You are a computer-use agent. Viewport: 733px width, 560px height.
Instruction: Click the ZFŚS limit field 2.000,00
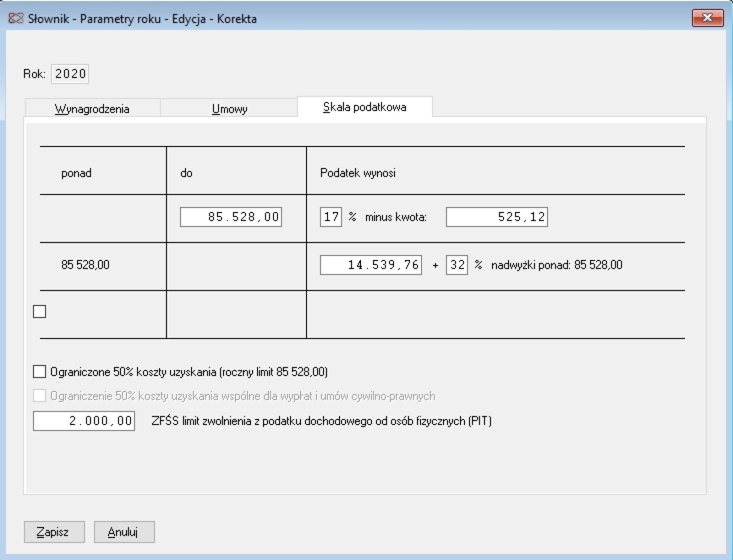[84, 421]
